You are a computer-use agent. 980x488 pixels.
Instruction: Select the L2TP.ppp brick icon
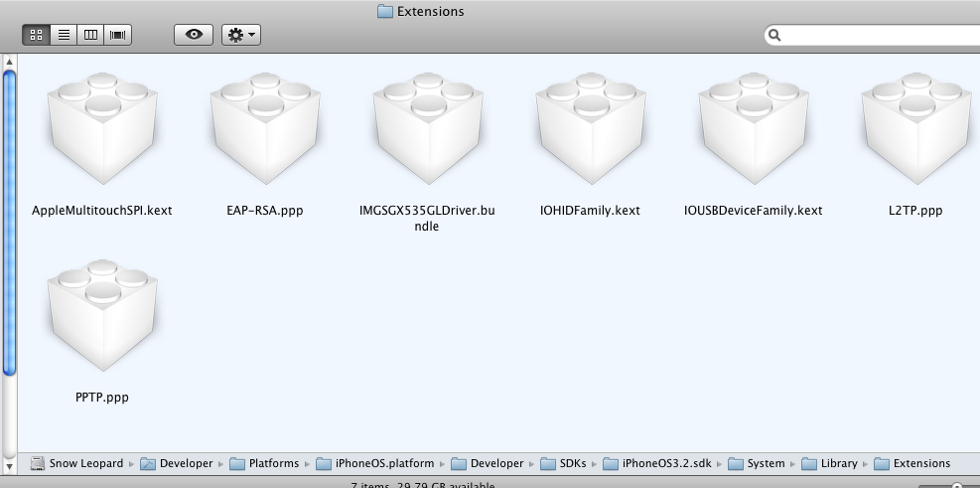coord(916,128)
